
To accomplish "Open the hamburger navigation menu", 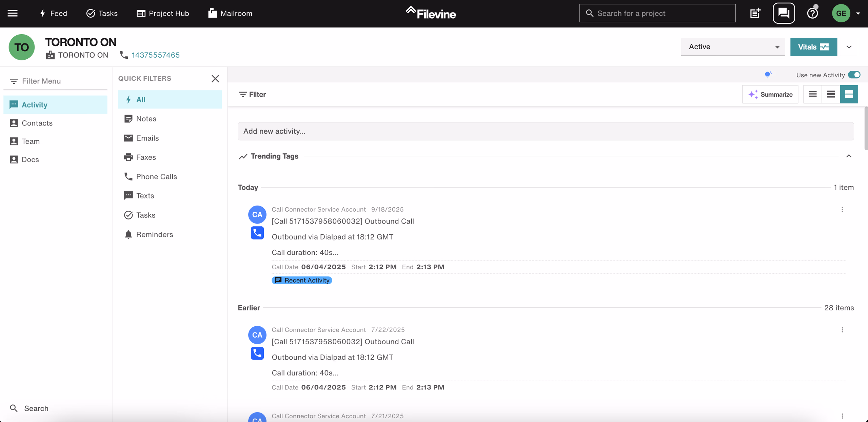I will (13, 13).
